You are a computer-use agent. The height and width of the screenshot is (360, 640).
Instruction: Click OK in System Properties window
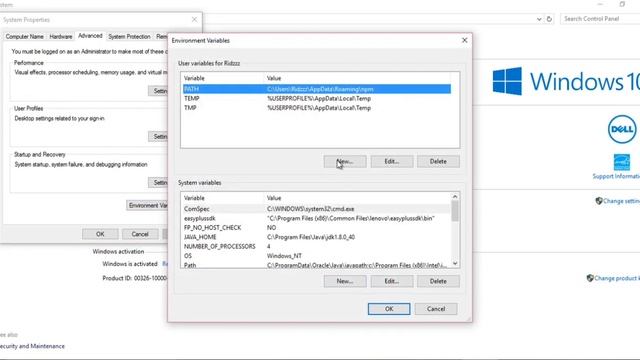click(100, 234)
